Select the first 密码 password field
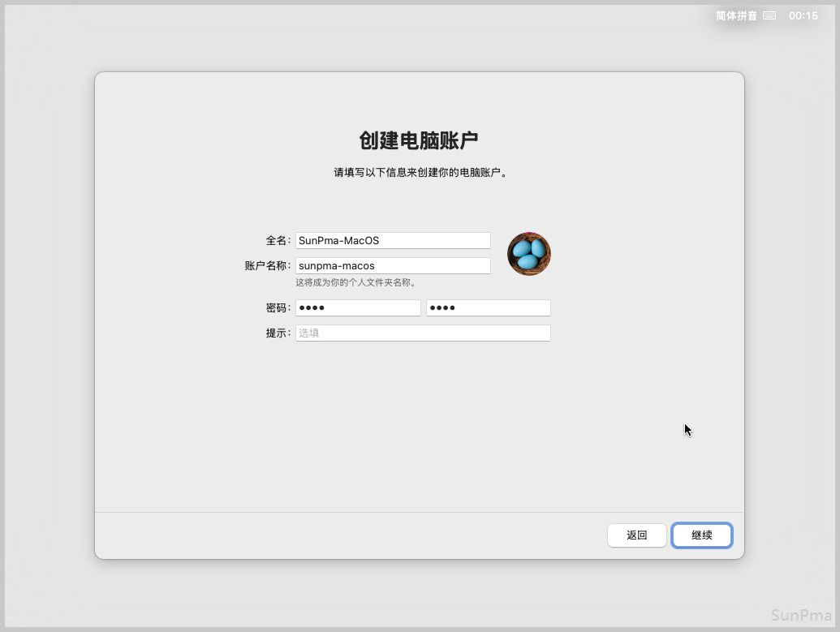Image resolution: width=840 pixels, height=632 pixels. [x=358, y=308]
